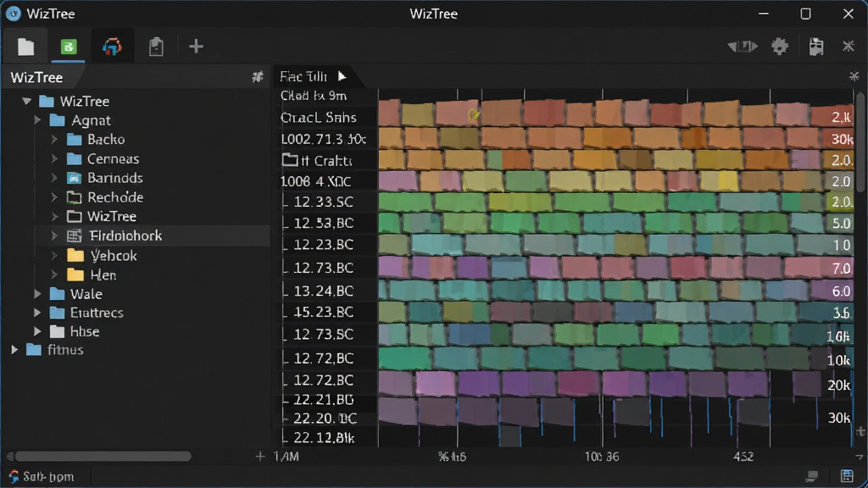Click the vertical scrollbar of treemap panel
Screen dimensions: 868x488
[860, 144]
